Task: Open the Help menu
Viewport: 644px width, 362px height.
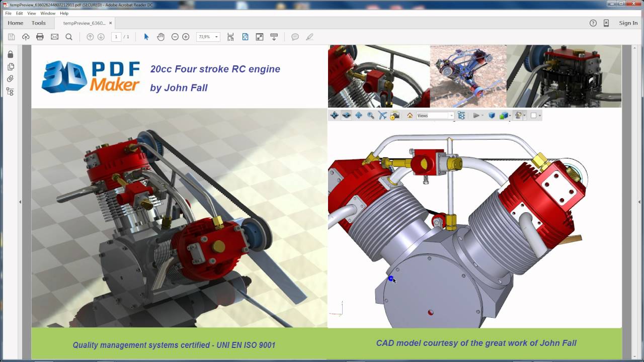Action: (x=64, y=13)
